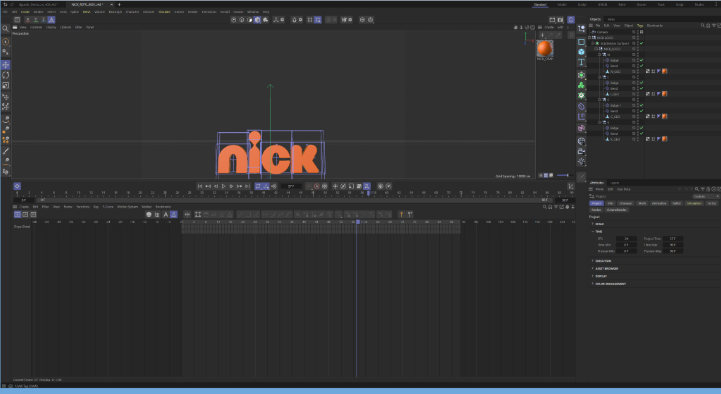Select the Rotate tool in left toolbar
The image size is (721, 394).
[x=6, y=75]
